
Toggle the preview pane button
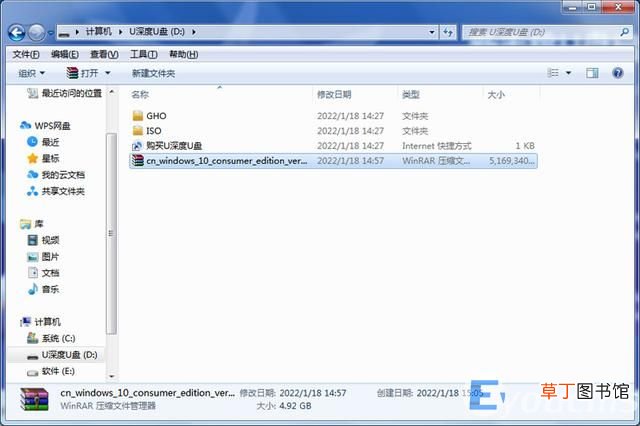coord(592,73)
